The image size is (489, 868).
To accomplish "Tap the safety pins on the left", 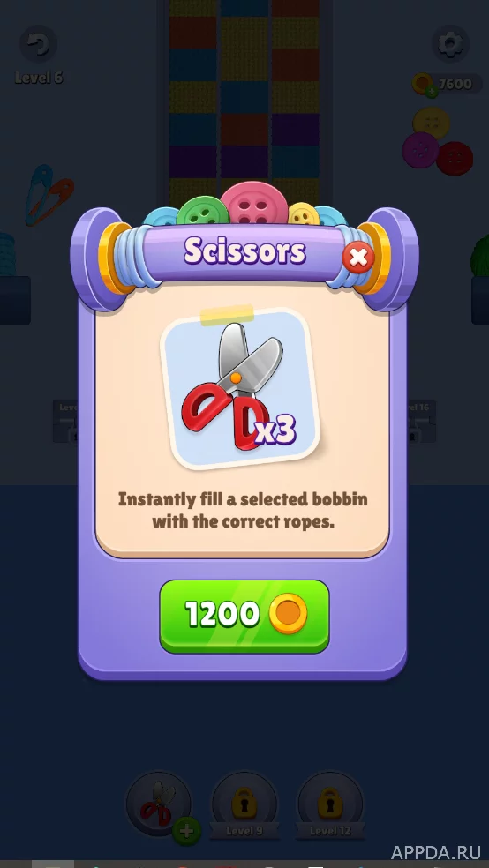I will point(48,194).
